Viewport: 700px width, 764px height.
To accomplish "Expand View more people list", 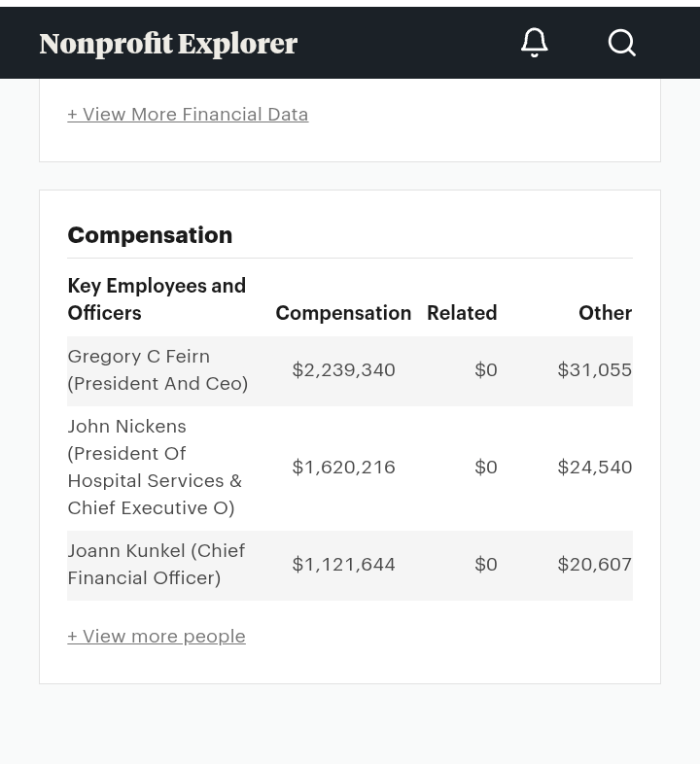I will tap(157, 636).
